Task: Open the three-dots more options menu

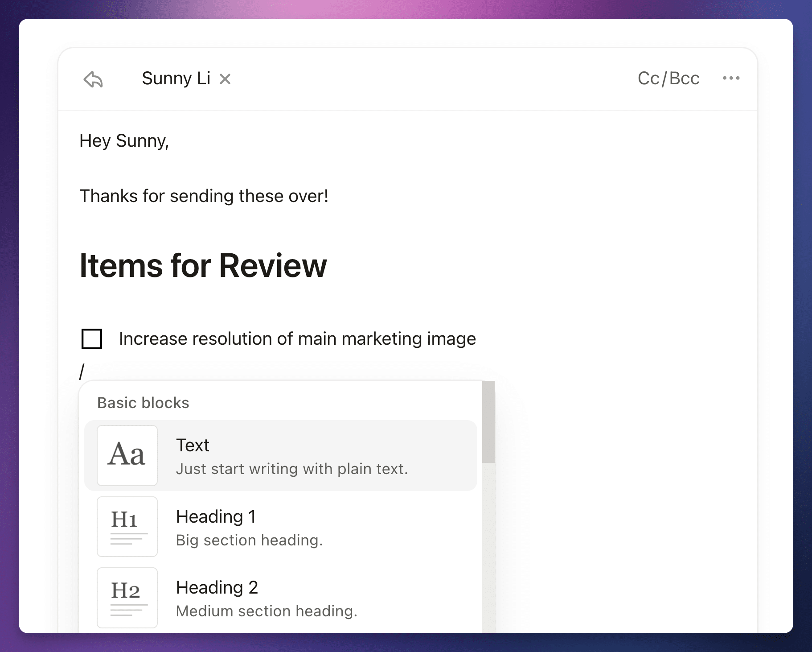Action: tap(731, 78)
